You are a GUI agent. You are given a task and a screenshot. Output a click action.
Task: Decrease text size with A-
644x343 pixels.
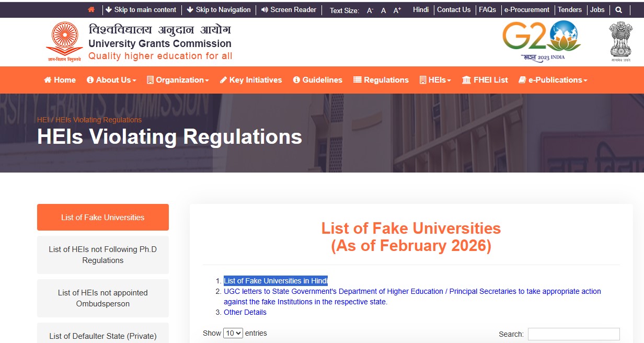pos(370,10)
